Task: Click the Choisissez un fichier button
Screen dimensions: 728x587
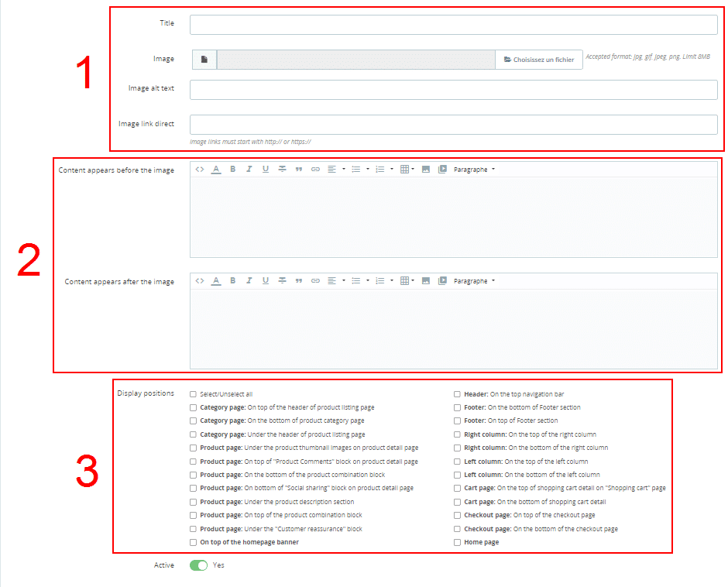Action: click(x=539, y=60)
